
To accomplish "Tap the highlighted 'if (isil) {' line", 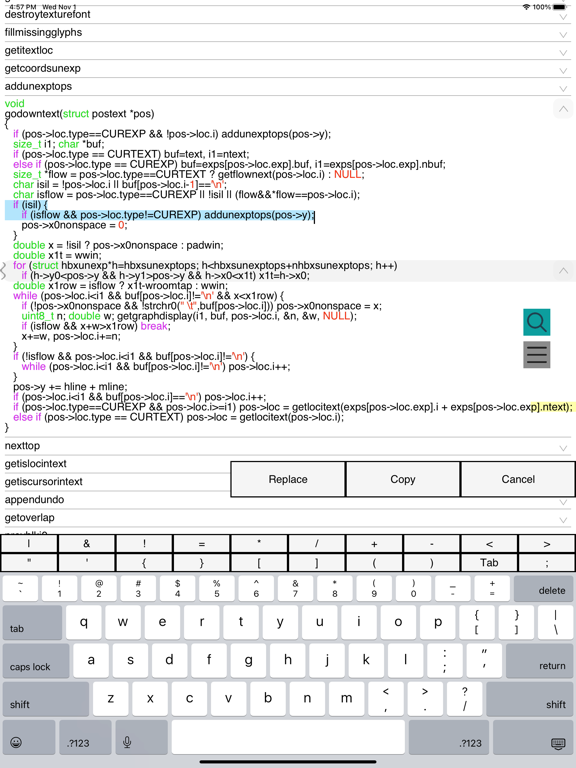I will click(x=30, y=205).
